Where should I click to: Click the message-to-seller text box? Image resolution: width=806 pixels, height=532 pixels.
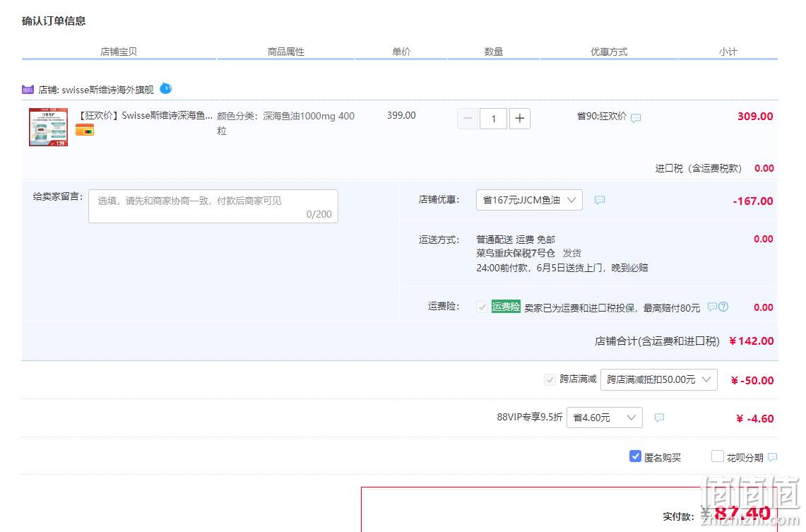213,206
